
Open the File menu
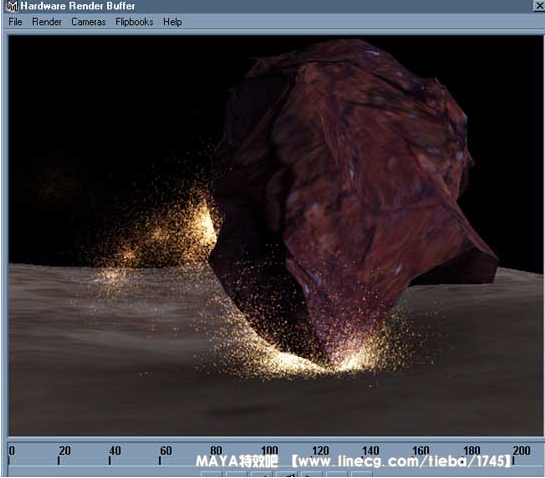coord(15,22)
